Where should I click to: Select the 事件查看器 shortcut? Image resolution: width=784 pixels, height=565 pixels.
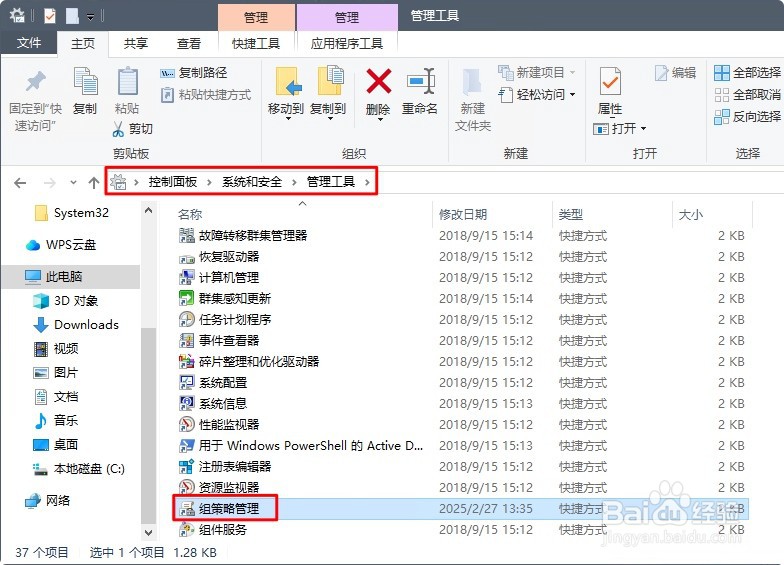(219, 340)
